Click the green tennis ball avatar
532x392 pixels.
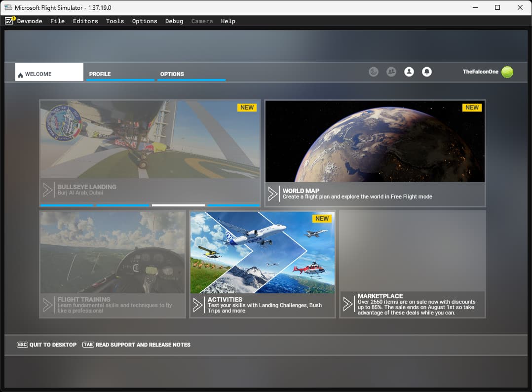[507, 72]
